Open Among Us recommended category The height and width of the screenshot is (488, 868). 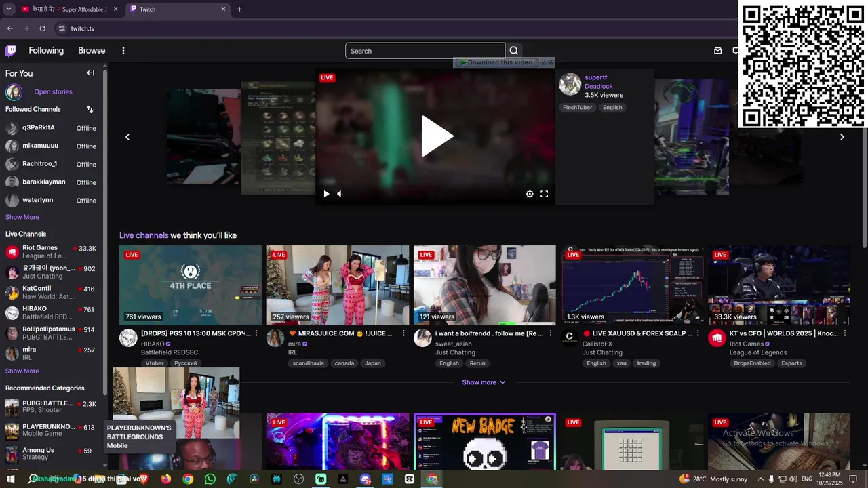[51, 453]
